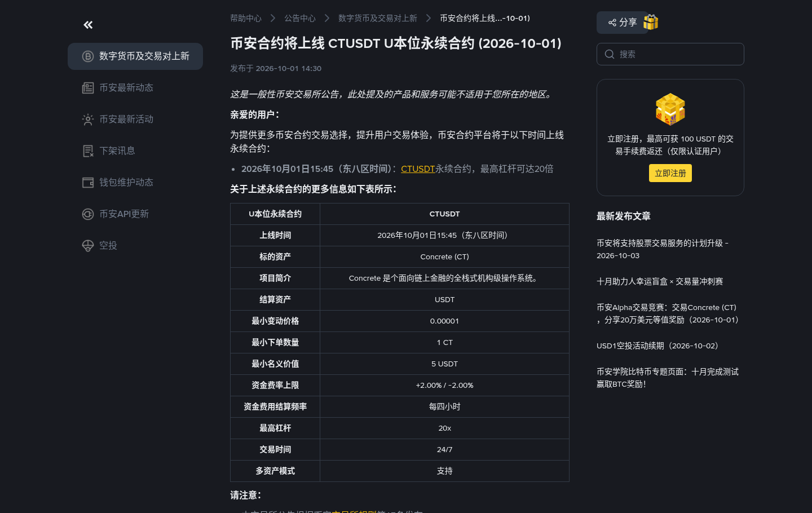
Task: Click table cell 每四小时
Action: click(444, 406)
